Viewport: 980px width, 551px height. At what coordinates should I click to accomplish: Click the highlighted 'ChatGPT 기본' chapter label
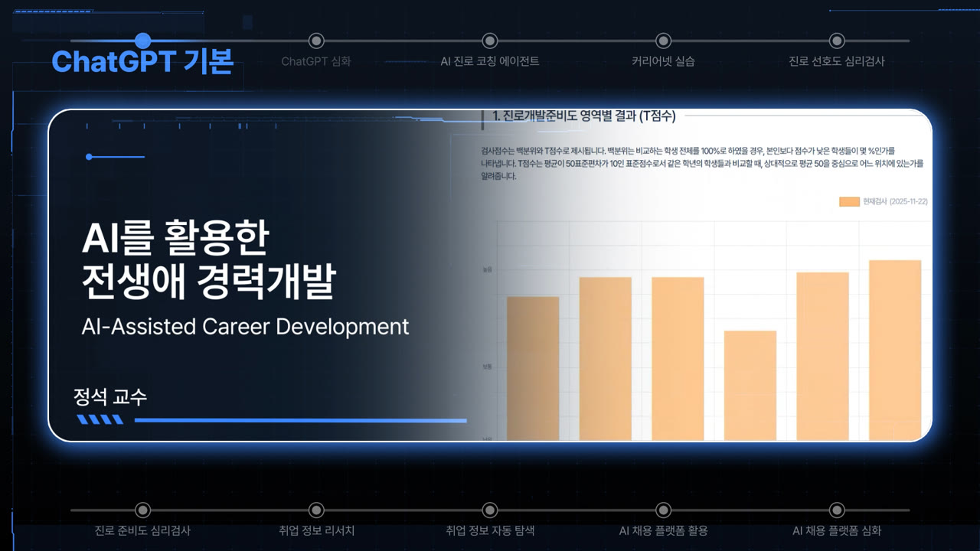142,61
